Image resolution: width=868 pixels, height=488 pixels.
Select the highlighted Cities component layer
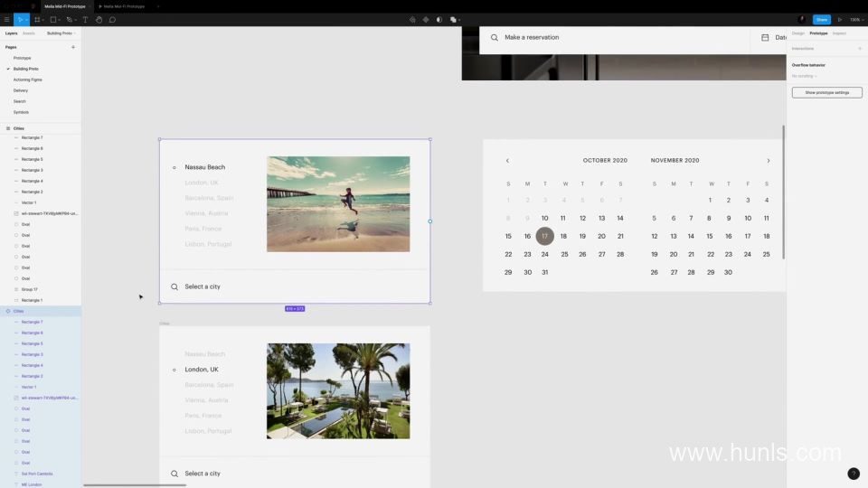[41, 311]
